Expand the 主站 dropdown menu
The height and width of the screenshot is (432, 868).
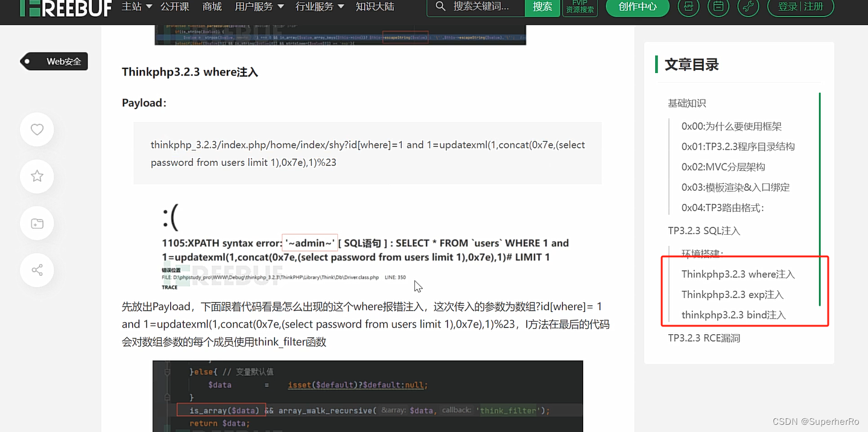(x=136, y=7)
